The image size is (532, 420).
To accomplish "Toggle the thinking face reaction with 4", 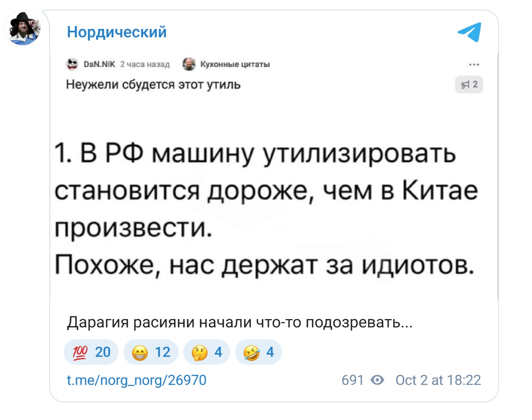I will [206, 352].
